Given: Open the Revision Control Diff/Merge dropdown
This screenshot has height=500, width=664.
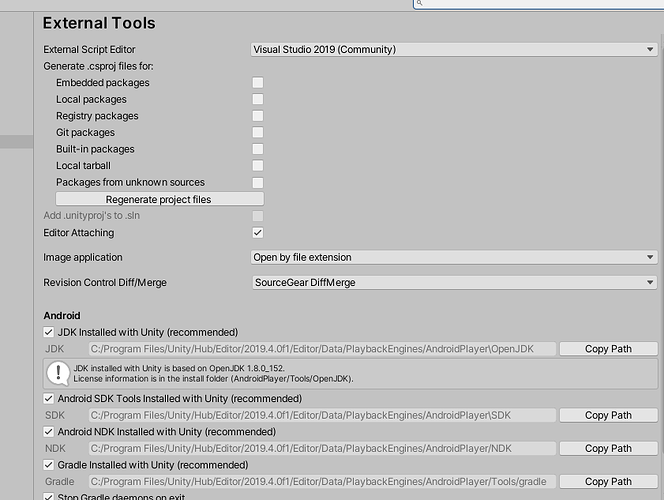Looking at the screenshot, I should (454, 282).
